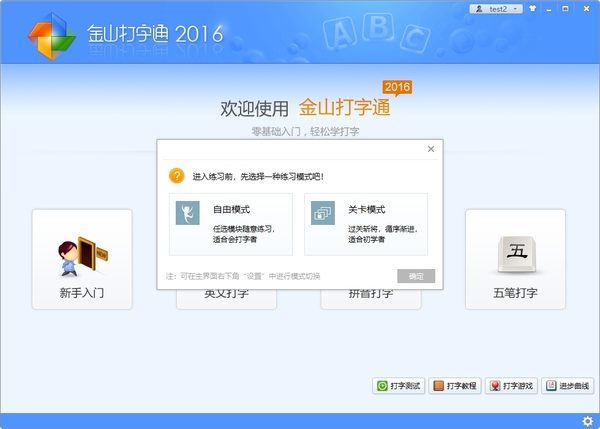Open the test2 user account dropdown

[496, 9]
